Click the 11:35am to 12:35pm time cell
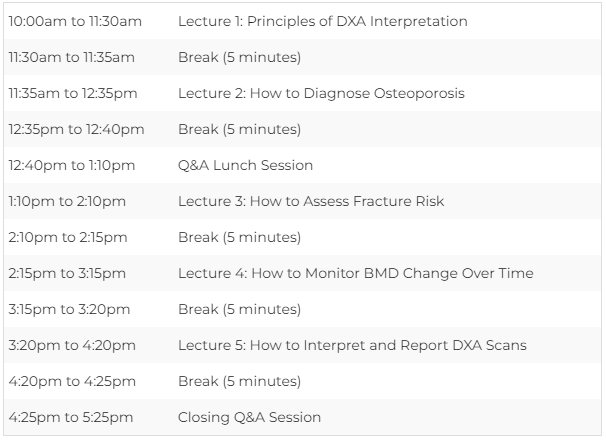 point(73,93)
